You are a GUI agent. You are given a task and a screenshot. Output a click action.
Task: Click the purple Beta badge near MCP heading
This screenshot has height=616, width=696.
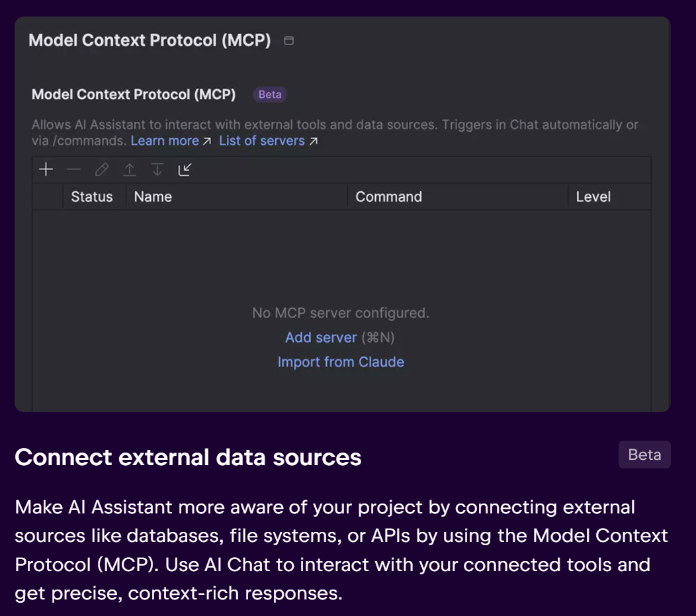270,95
